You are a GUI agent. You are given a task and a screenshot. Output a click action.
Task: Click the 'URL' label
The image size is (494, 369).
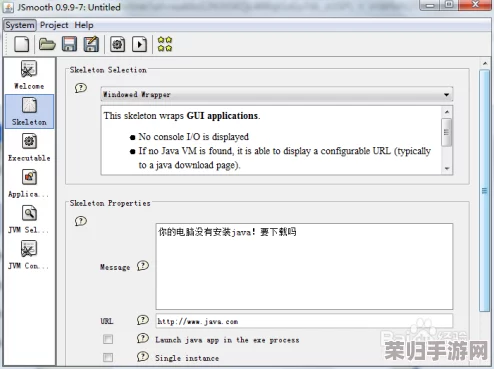[x=107, y=321]
